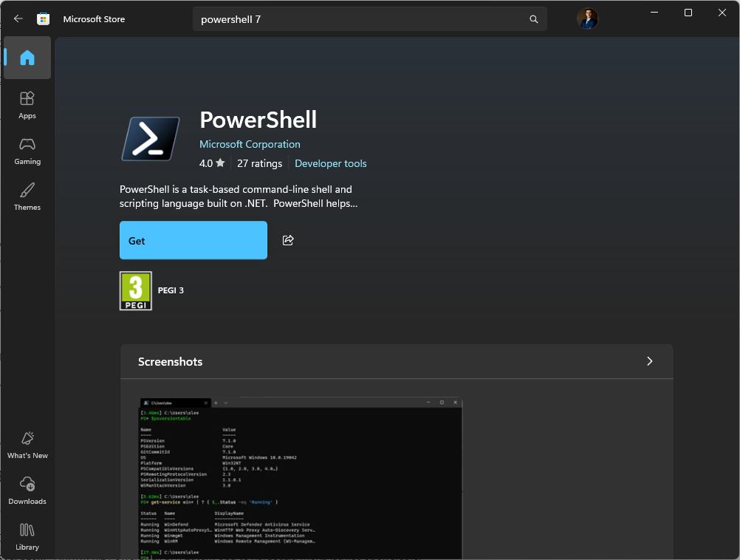Click the Get button to install PowerShell

[193, 239]
